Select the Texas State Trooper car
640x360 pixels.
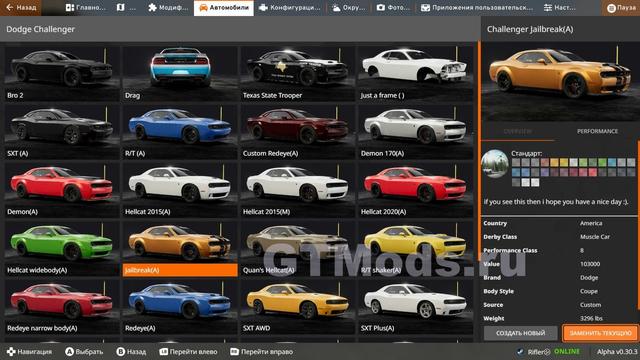pos(297,73)
